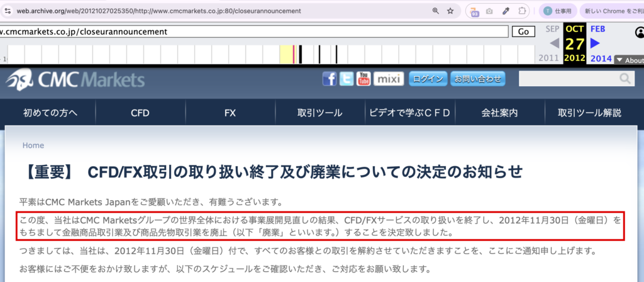Open the extension with the 93 badge
This screenshot has width=644, height=282.
[x=474, y=11]
